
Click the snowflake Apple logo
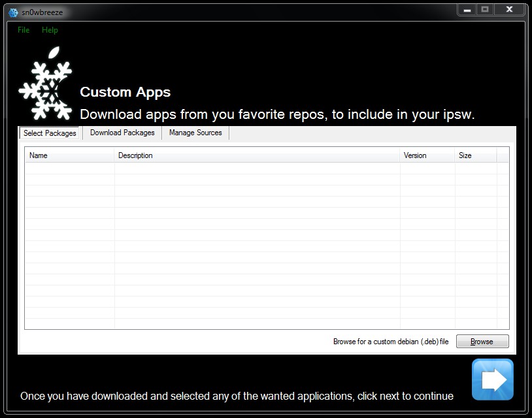pos(45,84)
